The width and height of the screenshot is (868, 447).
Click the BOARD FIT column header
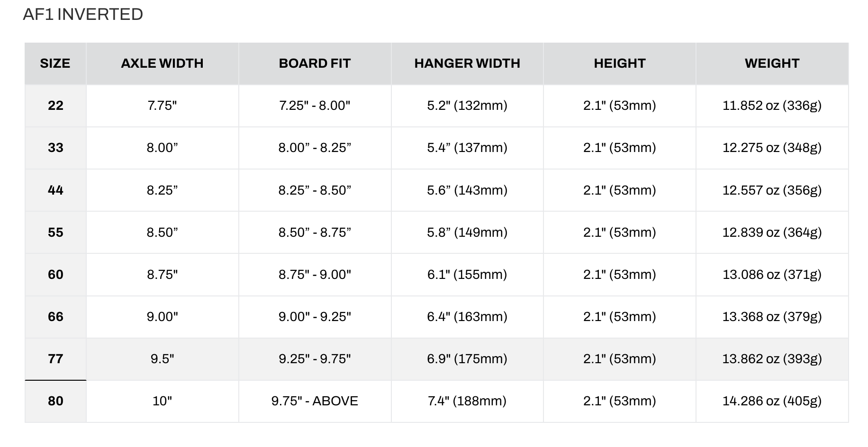[315, 63]
